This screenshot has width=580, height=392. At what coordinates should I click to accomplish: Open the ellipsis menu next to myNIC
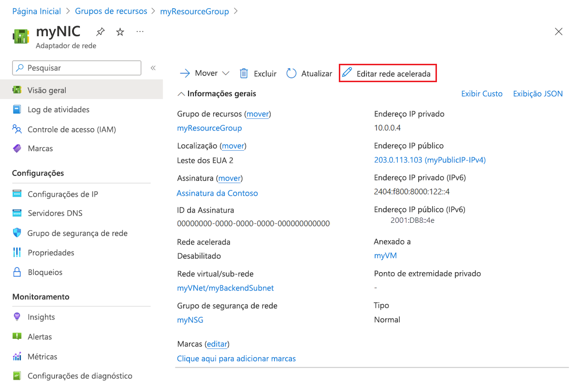(140, 31)
